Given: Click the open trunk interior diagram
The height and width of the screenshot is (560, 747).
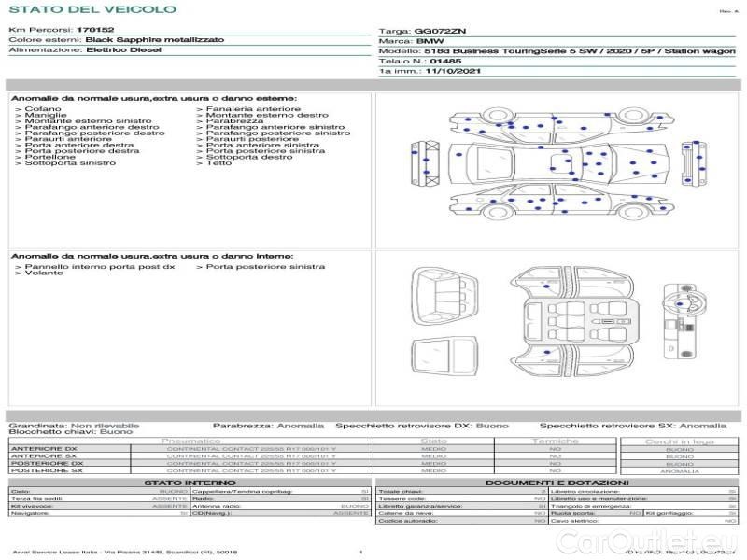Looking at the screenshot, I should 444,296.
